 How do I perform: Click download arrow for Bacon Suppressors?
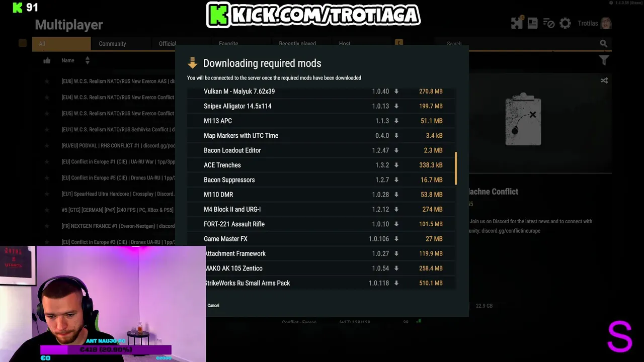(396, 180)
